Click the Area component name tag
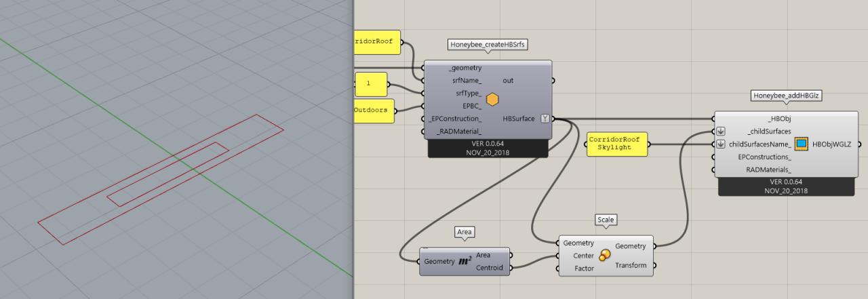This screenshot has height=299, width=868. (x=464, y=232)
